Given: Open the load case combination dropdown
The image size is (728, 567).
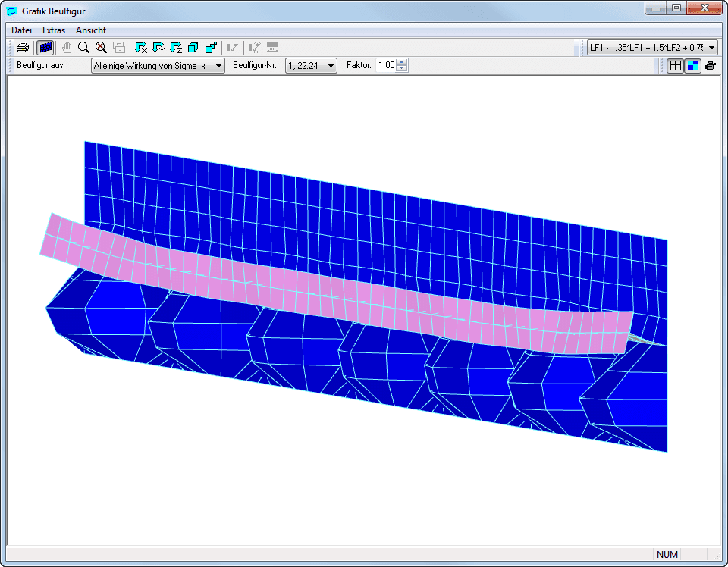Looking at the screenshot, I should [x=652, y=47].
